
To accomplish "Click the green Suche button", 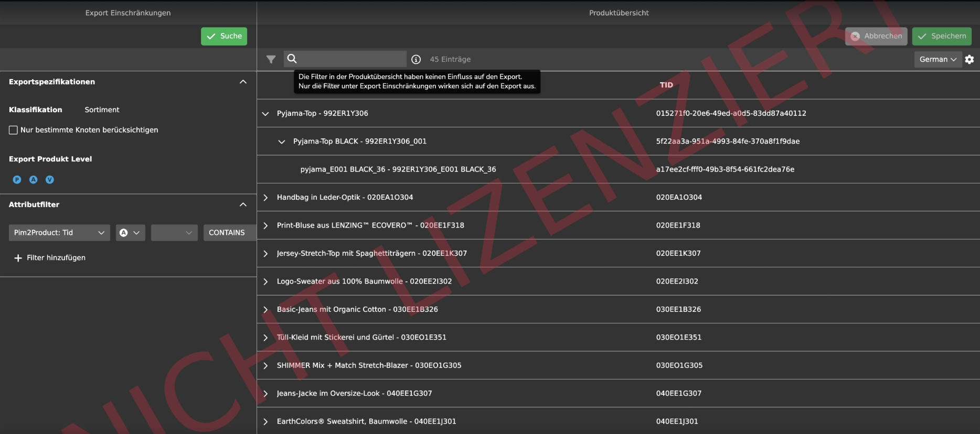I will pyautogui.click(x=224, y=36).
